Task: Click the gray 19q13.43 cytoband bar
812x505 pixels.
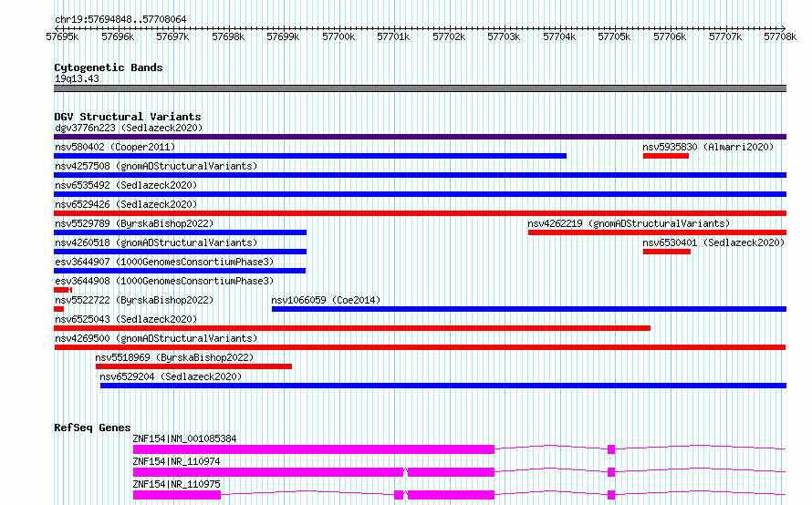Action: 420,88
